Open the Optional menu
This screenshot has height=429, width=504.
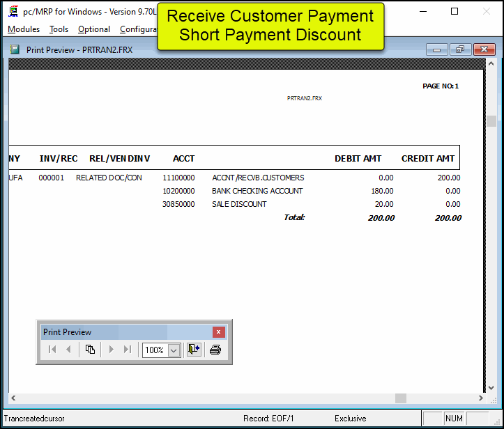tap(93, 29)
